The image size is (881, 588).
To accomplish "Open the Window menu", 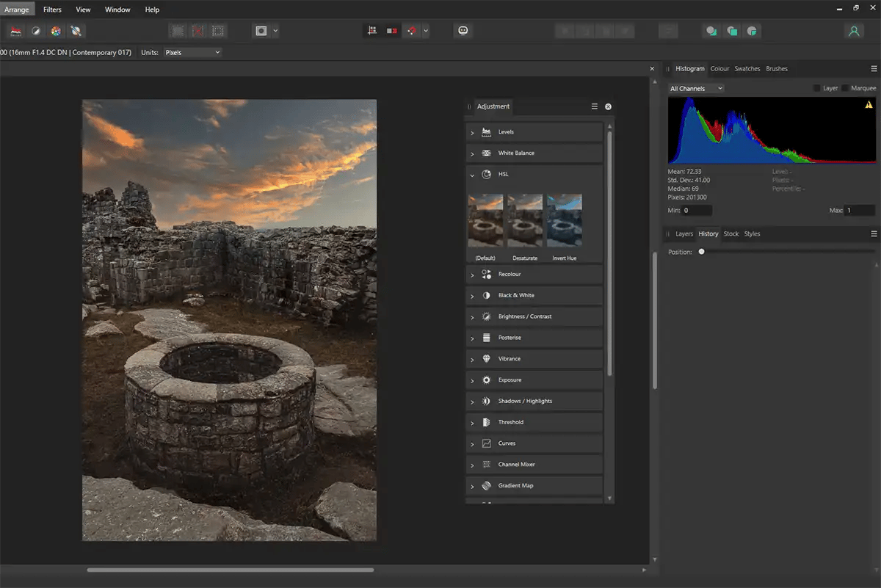I will [117, 10].
